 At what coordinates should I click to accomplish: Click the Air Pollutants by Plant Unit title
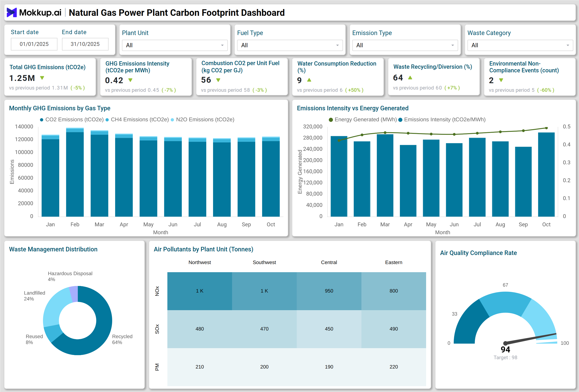click(x=203, y=249)
